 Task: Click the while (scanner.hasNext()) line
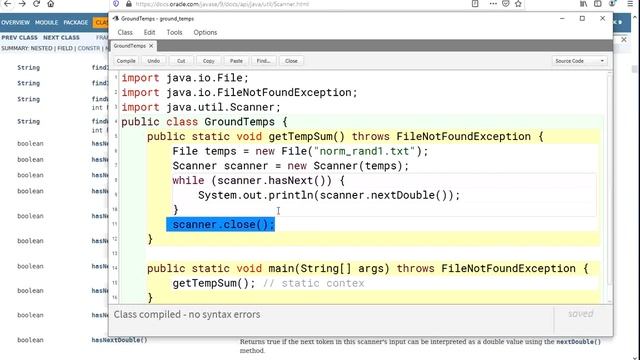click(259, 180)
